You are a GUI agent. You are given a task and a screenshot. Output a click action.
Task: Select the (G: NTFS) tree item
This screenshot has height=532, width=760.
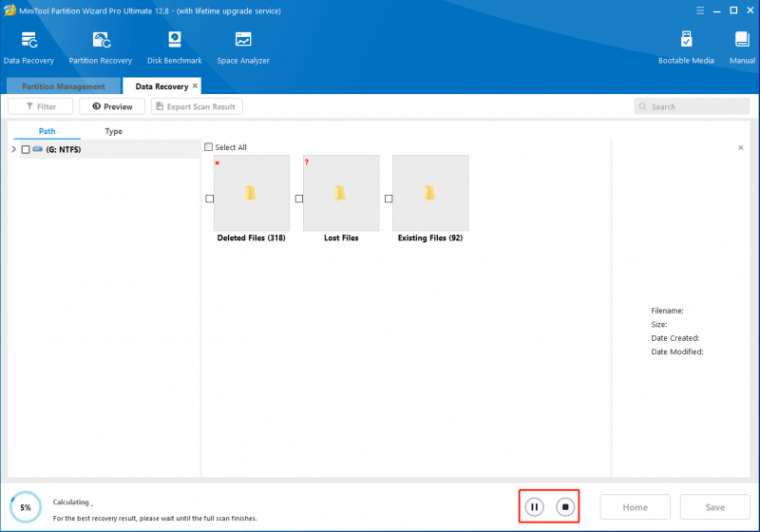pos(64,149)
